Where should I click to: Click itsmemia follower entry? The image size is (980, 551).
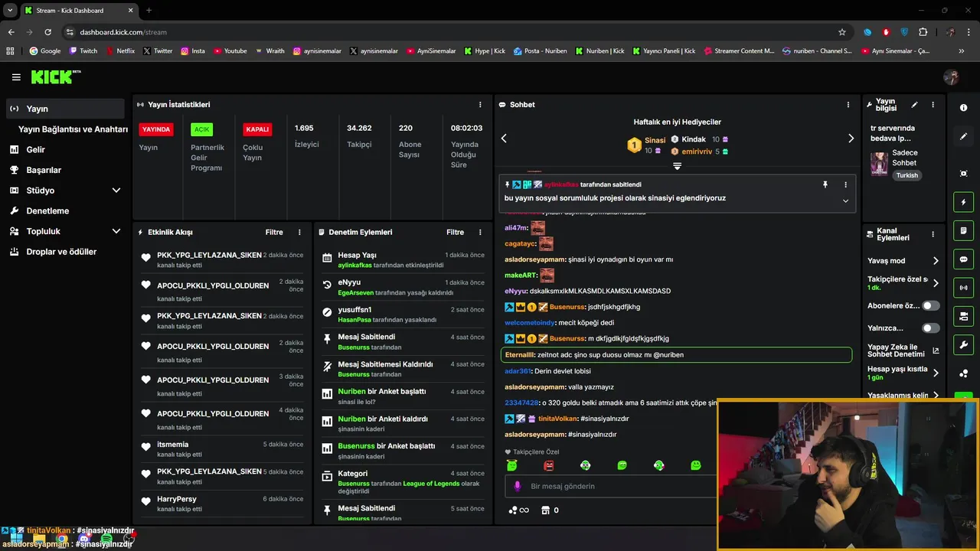222,449
